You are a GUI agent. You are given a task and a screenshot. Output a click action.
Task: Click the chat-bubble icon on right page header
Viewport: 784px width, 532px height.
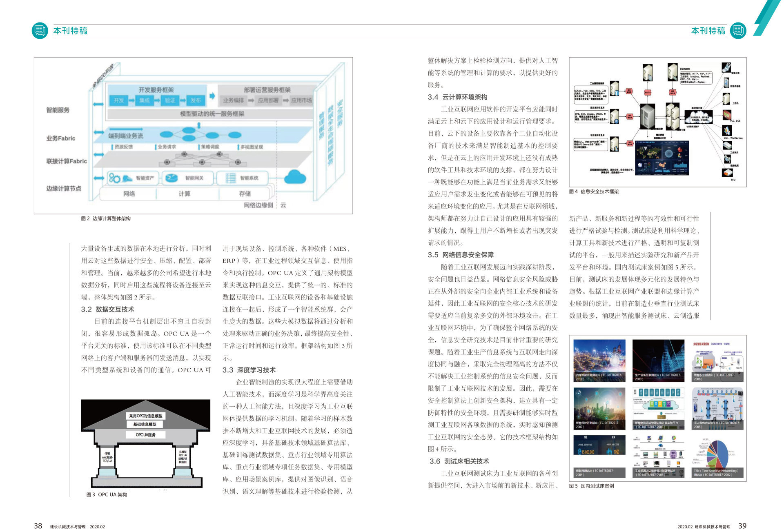click(738, 31)
